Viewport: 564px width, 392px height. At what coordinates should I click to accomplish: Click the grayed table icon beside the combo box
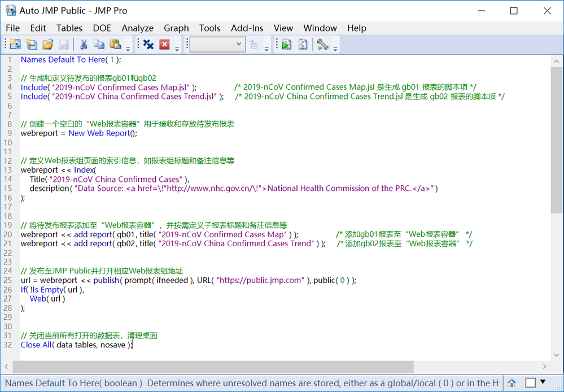coord(253,44)
